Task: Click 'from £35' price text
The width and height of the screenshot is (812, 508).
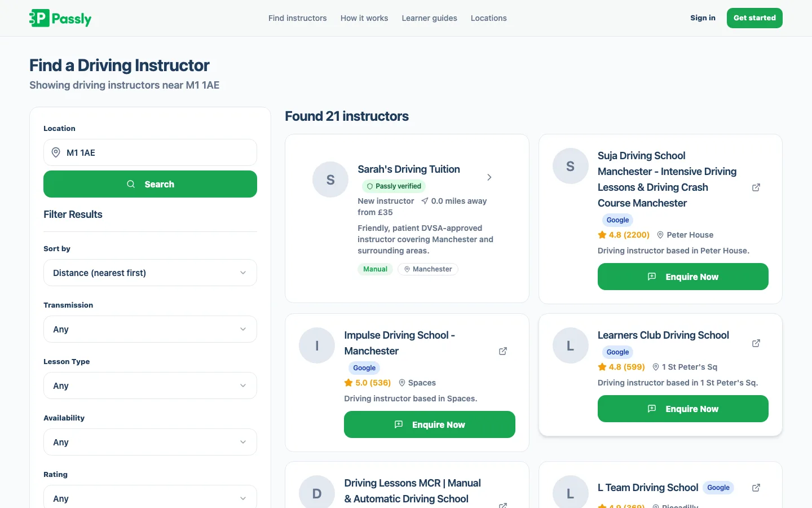Action: 375,212
